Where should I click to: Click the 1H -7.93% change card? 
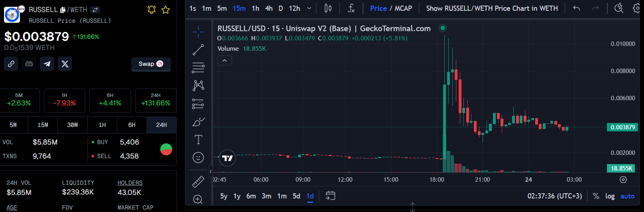65,100
